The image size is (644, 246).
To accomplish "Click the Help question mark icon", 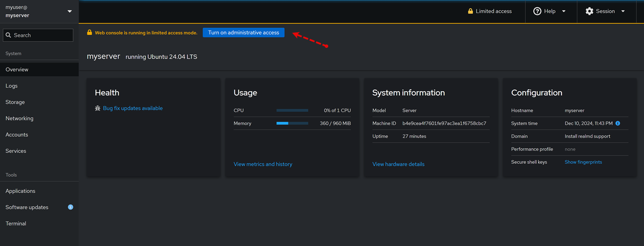I will (537, 11).
